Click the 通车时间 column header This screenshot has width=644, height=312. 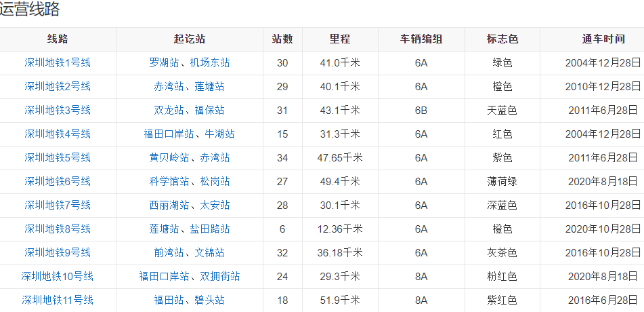[603, 39]
